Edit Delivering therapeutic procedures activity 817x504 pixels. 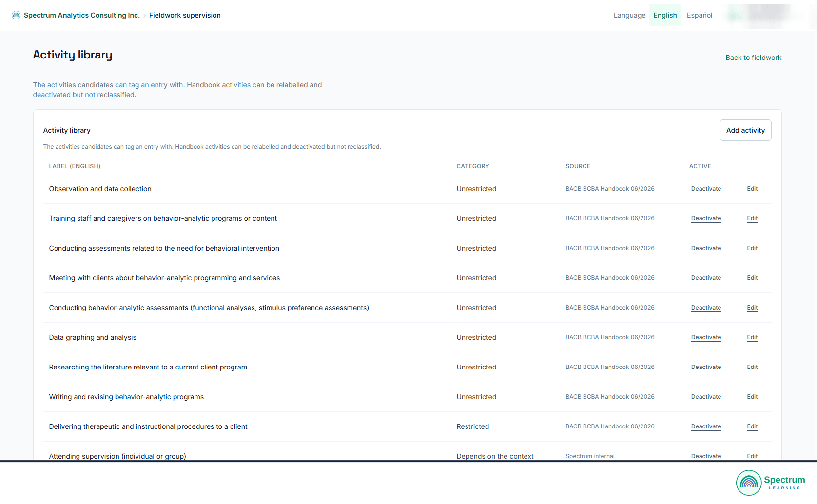(x=752, y=426)
